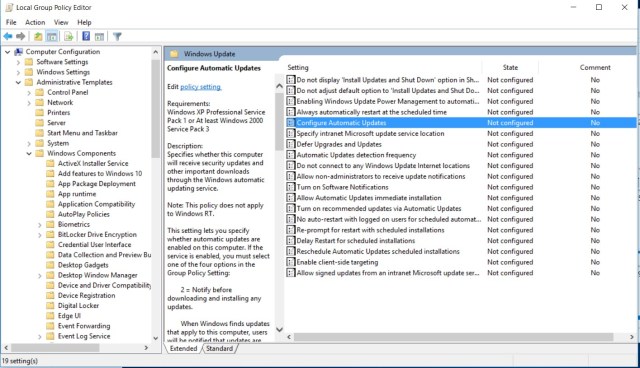The image size is (640, 368).
Task: Expand the Software Settings node
Action: tap(18, 62)
